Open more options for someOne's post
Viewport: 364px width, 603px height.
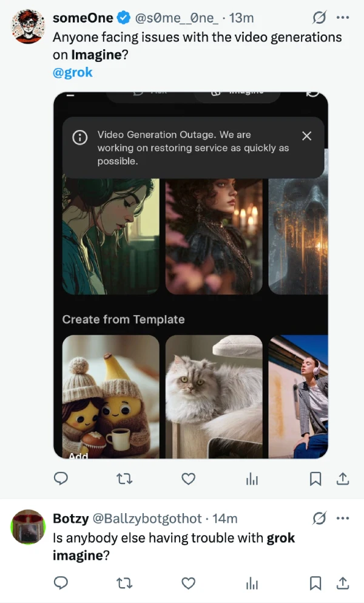[343, 18]
